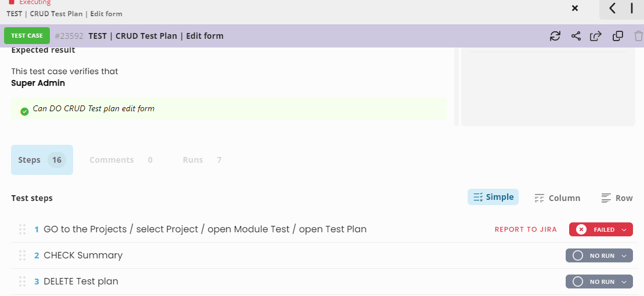This screenshot has height=296, width=644.
Task: Click drag handle for DELETE Test plan step
Action: pyautogui.click(x=22, y=282)
